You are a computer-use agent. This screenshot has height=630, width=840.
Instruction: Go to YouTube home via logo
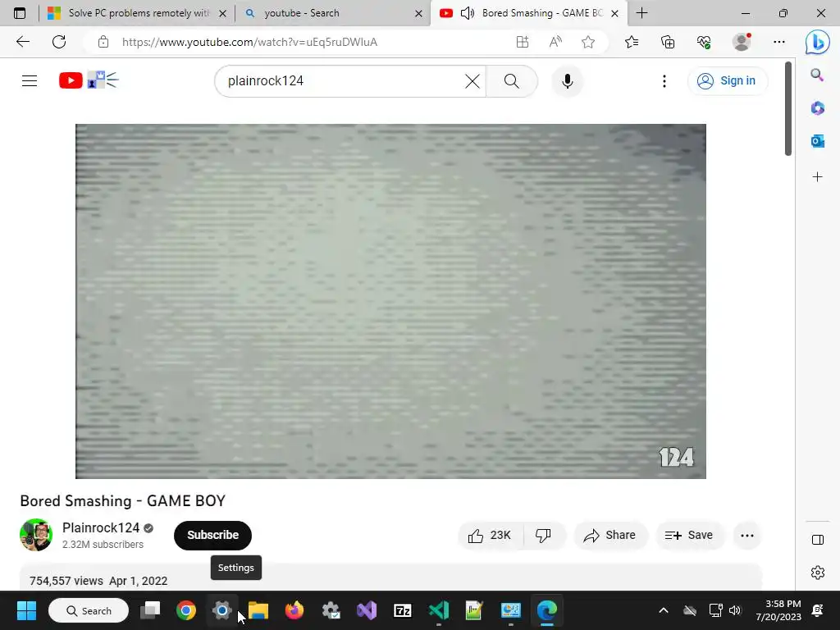point(89,80)
